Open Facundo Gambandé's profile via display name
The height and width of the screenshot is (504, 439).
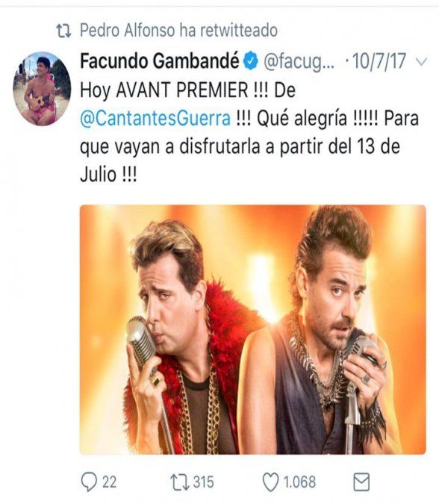tap(160, 61)
